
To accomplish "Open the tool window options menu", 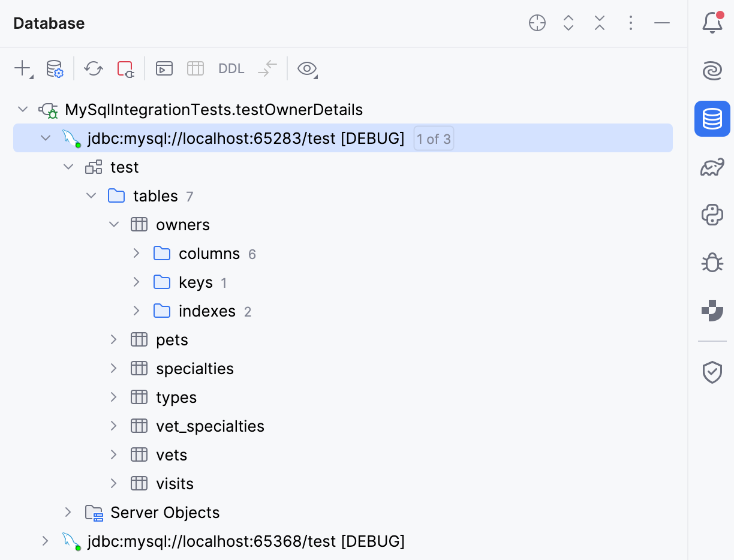I will coord(631,23).
